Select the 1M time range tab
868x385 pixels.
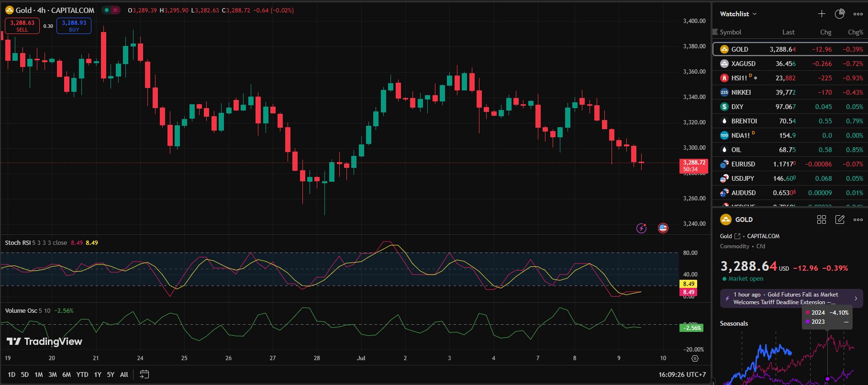[39, 374]
